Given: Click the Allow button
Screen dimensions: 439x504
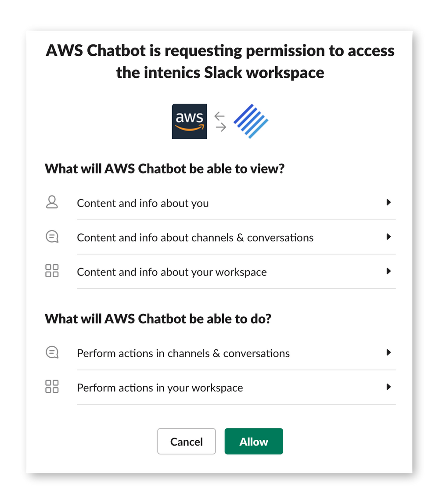Looking at the screenshot, I should tap(254, 441).
